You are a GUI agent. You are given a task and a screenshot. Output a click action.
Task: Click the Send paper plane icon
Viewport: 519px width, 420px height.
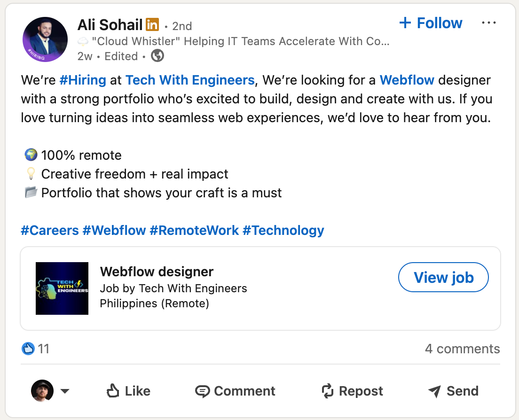click(x=433, y=390)
